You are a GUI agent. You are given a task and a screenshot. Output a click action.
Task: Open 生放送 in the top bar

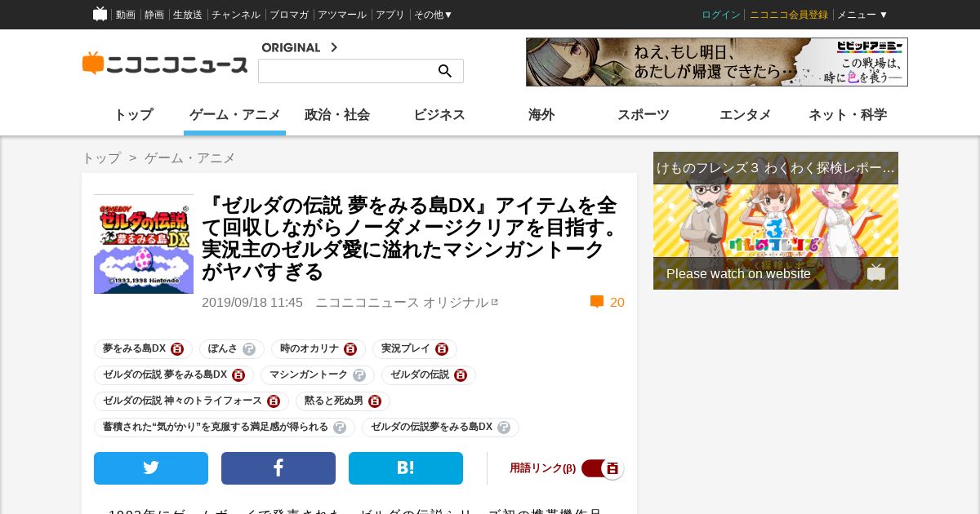tap(188, 15)
